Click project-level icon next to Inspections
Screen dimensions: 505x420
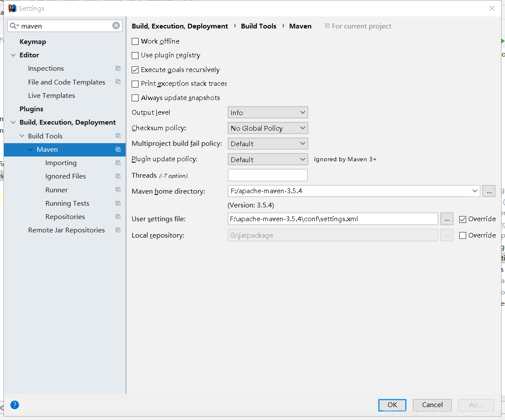(x=118, y=69)
